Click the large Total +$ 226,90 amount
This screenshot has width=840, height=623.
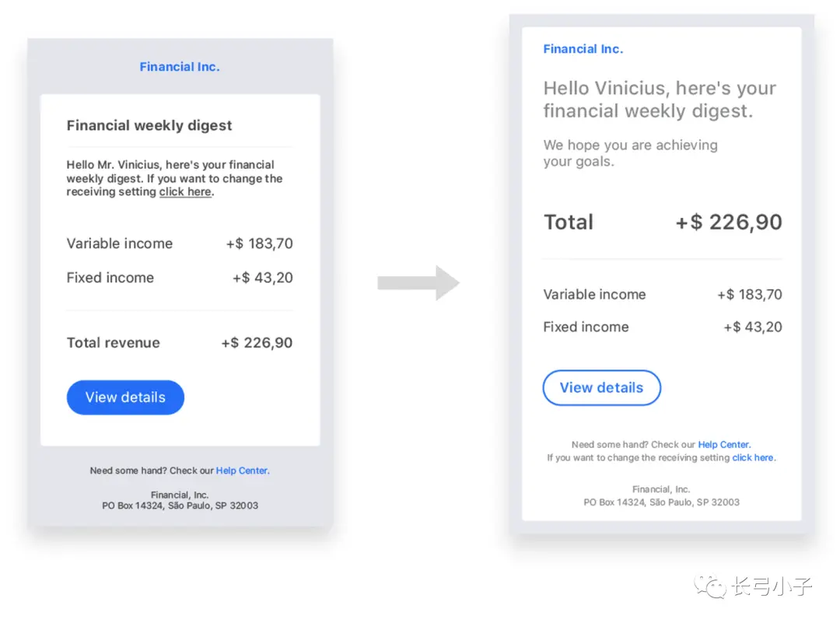[x=729, y=222]
